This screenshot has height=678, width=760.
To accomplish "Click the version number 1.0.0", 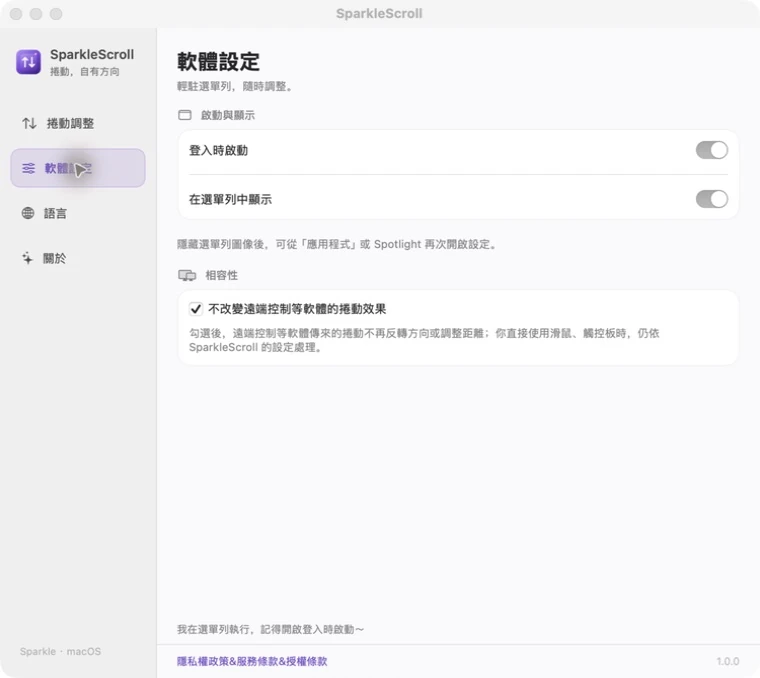I will 728,661.
